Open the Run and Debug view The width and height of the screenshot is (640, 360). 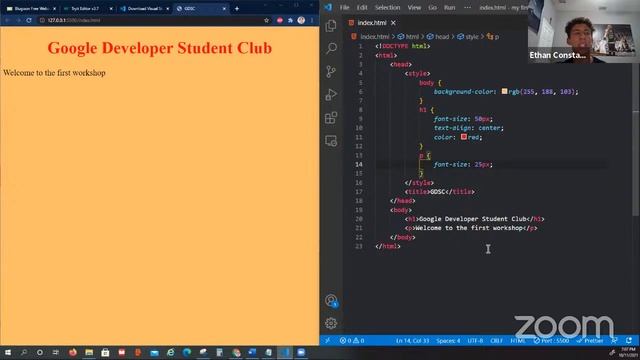pyautogui.click(x=331, y=95)
